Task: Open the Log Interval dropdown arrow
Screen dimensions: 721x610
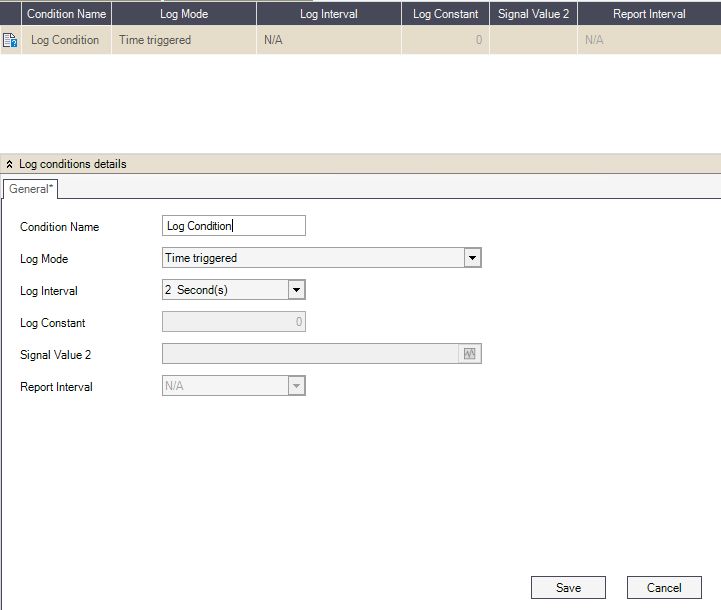Action: 295,290
